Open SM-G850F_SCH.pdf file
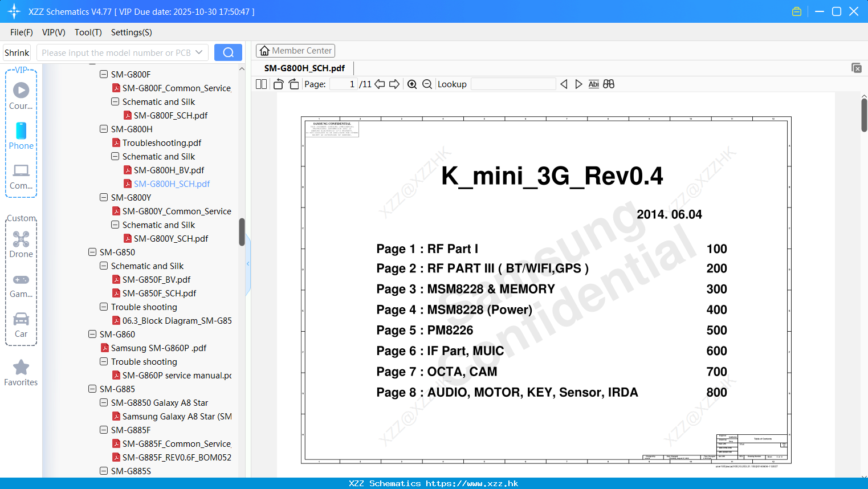The image size is (868, 489). (159, 293)
